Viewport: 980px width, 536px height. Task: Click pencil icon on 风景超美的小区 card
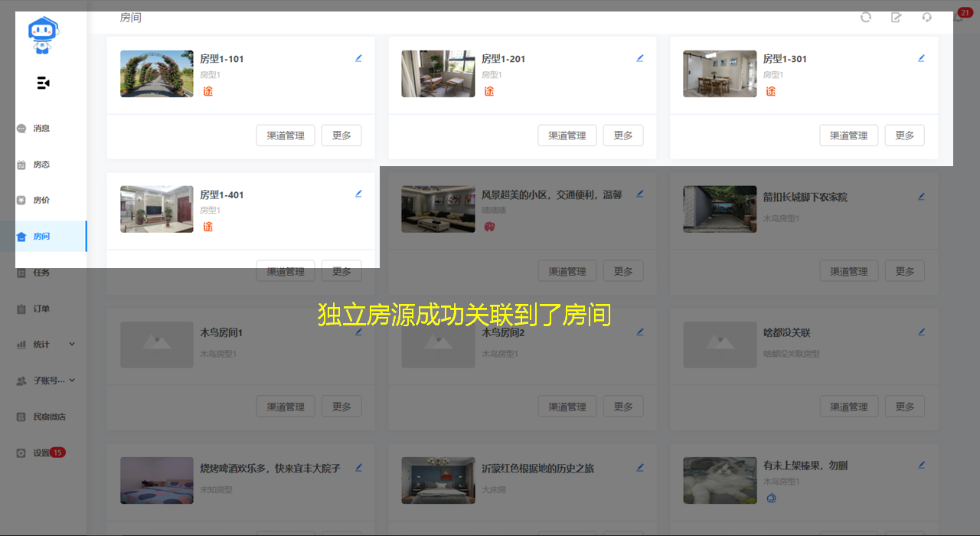pyautogui.click(x=640, y=194)
